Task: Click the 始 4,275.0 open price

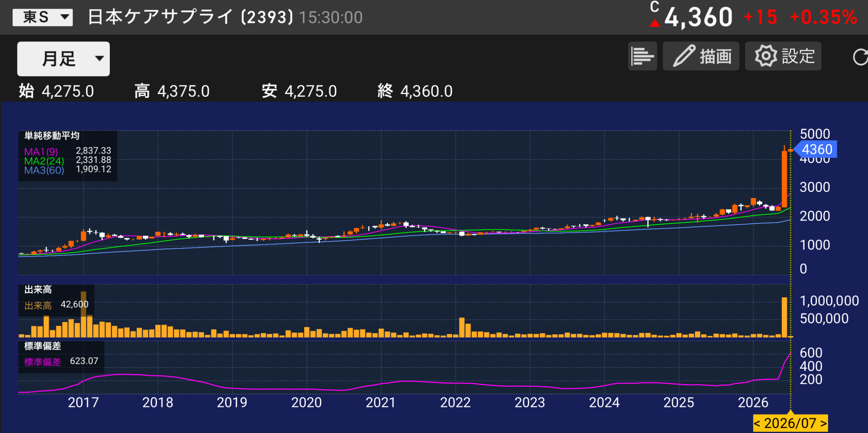Action: tap(56, 91)
